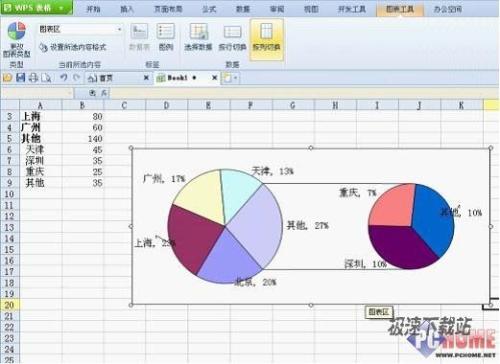
Task: Switch to the 页面布局 ribbon tab
Action: click(168, 9)
